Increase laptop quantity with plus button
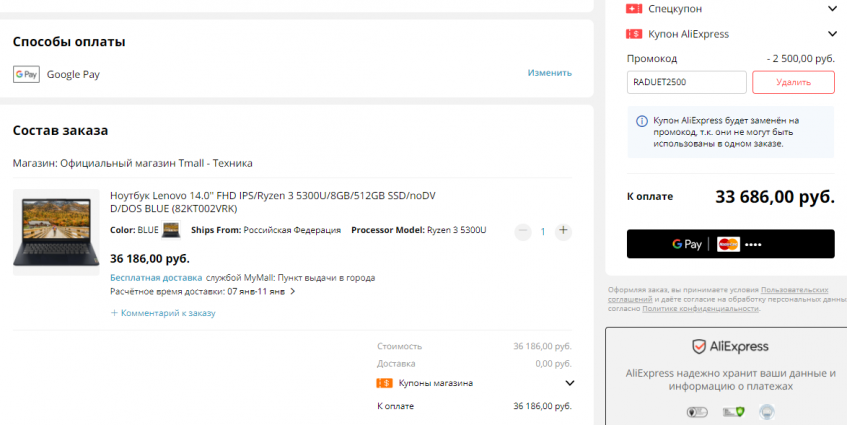This screenshot has height=425, width=847. pyautogui.click(x=563, y=231)
